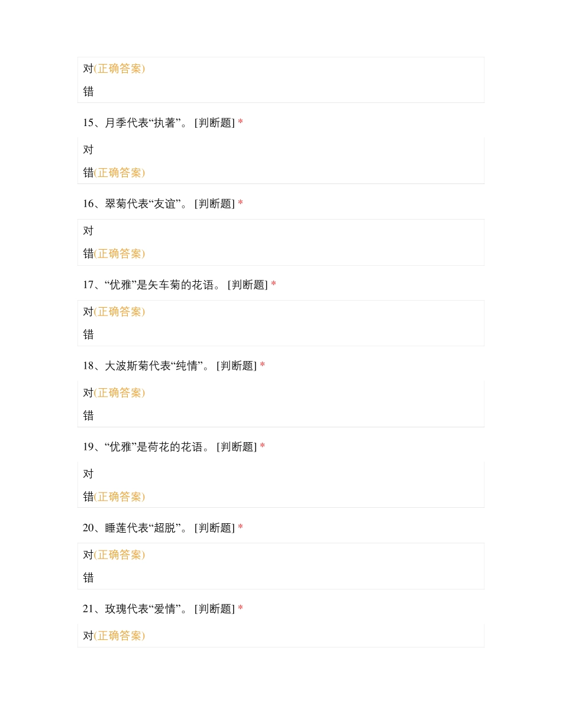This screenshot has width=562, height=728.
Task: Pick '对' for question 20 about 睡莲
Action: (88, 555)
